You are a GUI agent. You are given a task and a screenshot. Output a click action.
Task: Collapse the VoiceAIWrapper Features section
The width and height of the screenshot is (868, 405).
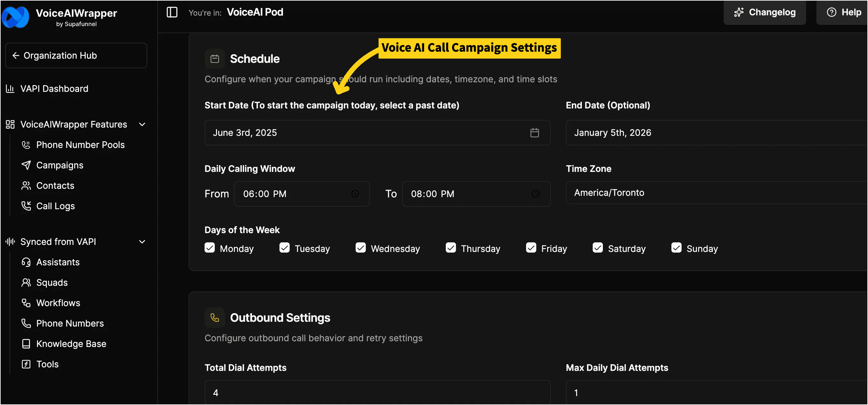(x=142, y=124)
